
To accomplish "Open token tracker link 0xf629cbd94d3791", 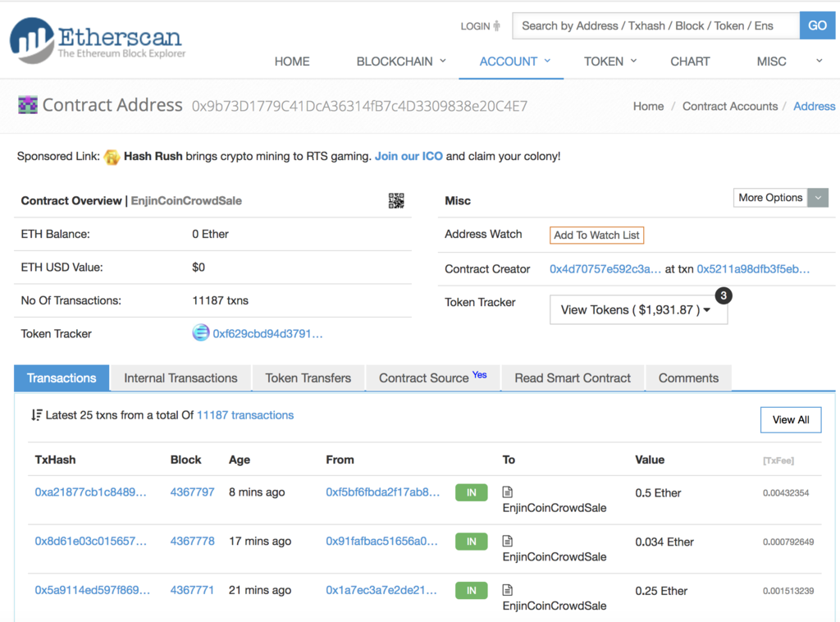I will (x=267, y=334).
